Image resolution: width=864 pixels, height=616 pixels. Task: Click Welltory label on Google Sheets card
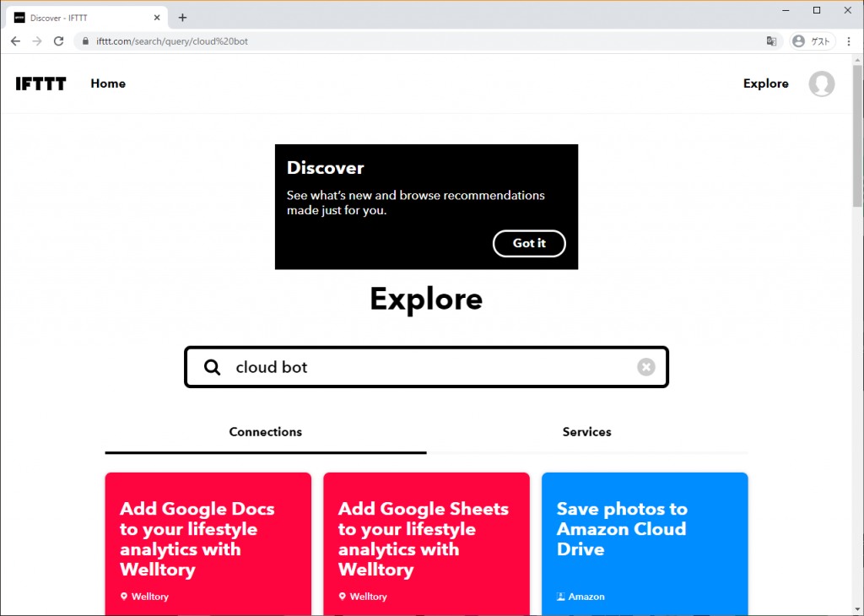tap(363, 597)
